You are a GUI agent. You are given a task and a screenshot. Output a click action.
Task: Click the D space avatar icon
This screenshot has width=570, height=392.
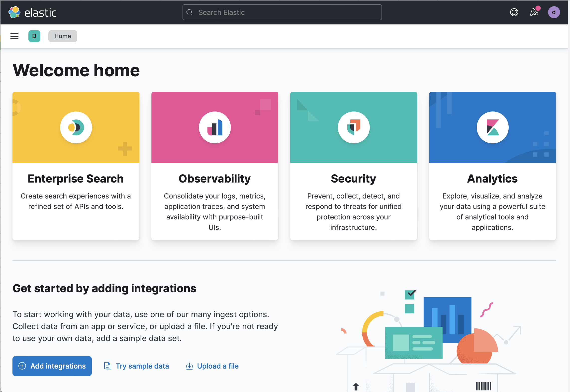(34, 36)
